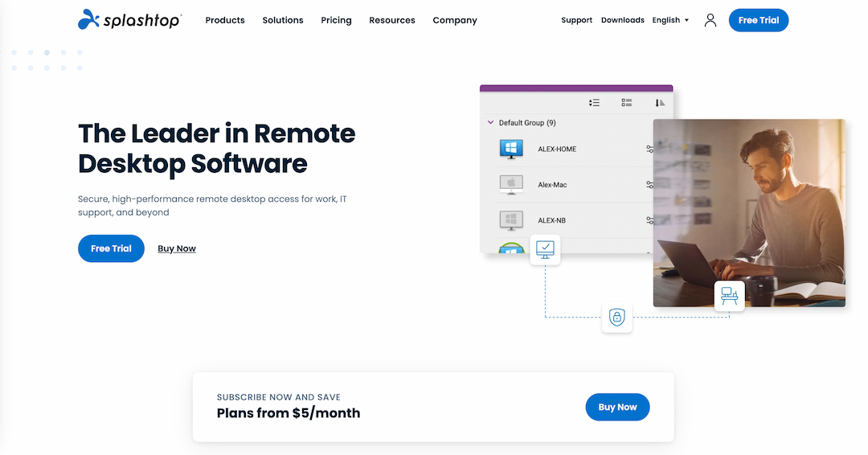The width and height of the screenshot is (868, 455).
Task: Click the "Plans from $5/month" text
Action: (289, 413)
